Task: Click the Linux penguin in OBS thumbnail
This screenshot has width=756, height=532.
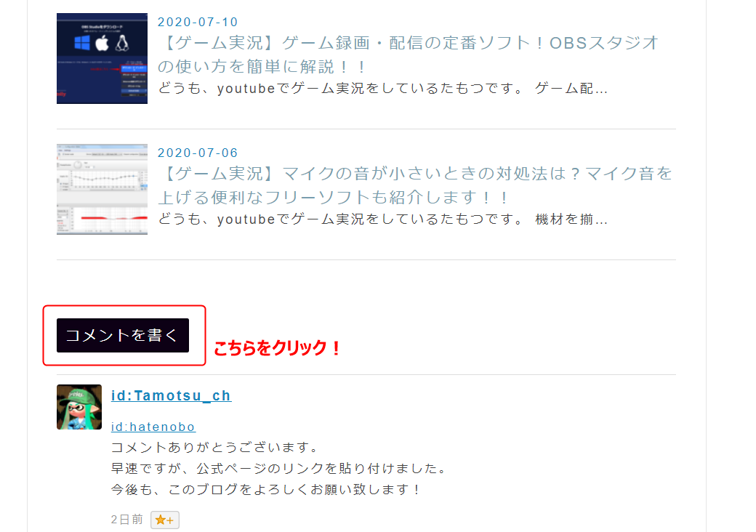Action: click(x=122, y=44)
